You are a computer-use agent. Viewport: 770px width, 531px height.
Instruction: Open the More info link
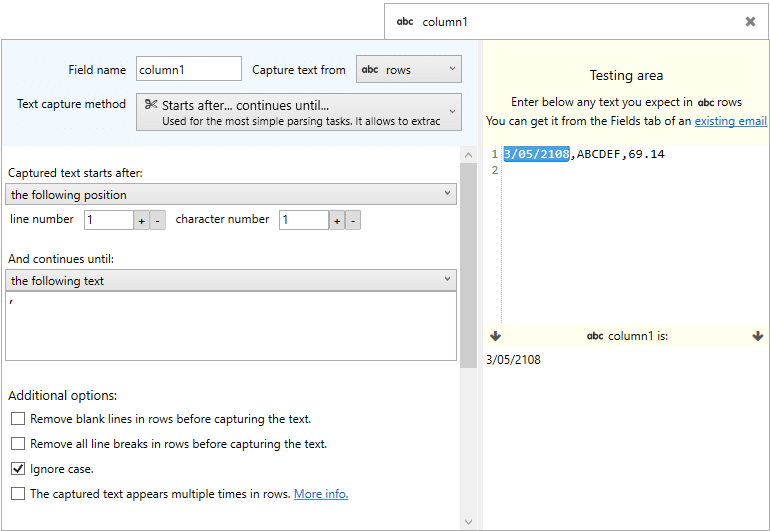[321, 494]
